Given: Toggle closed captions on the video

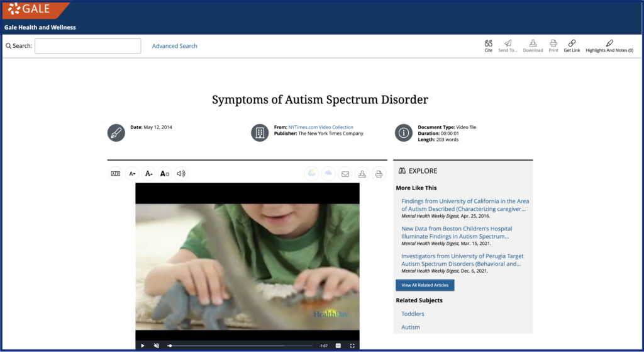Looking at the screenshot, I should coord(338,346).
